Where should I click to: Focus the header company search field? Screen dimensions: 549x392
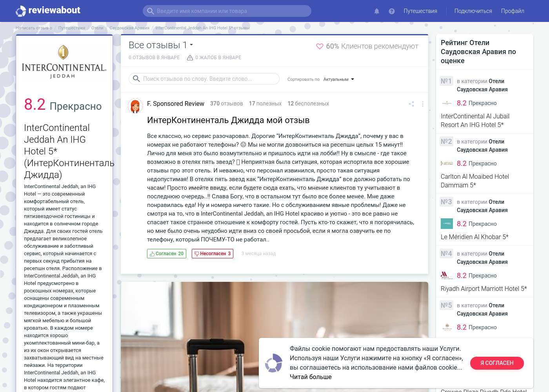click(227, 11)
